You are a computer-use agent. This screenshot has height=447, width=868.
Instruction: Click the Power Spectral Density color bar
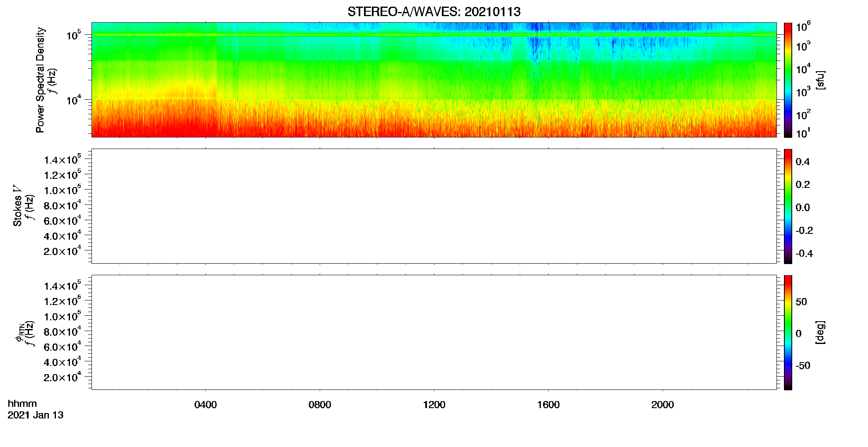pyautogui.click(x=788, y=80)
